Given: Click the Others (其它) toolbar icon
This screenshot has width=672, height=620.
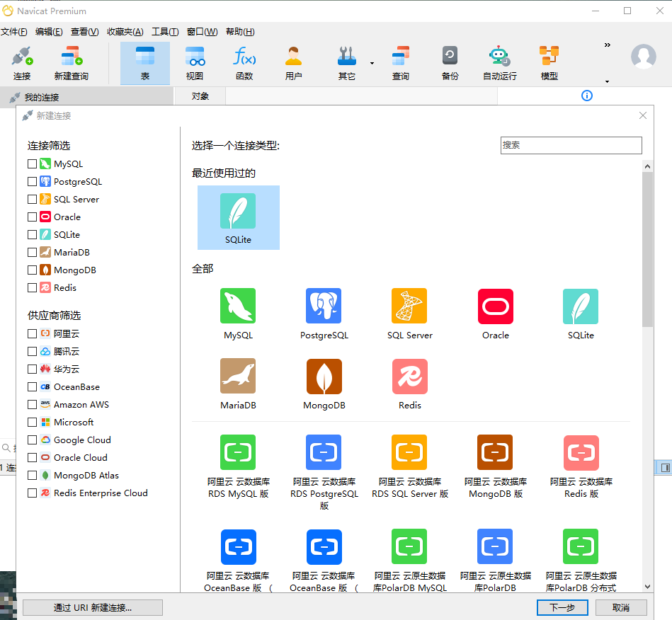Looking at the screenshot, I should [347, 64].
